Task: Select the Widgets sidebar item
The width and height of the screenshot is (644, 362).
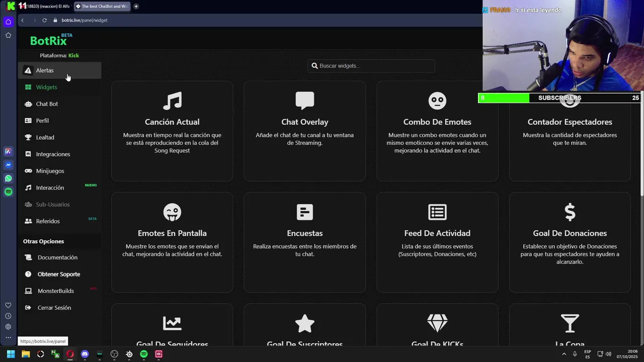Action: 60,87
